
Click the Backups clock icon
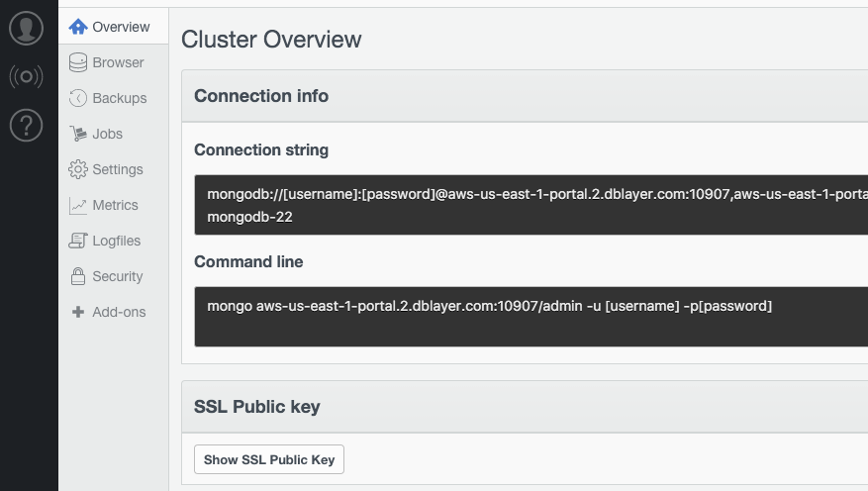tap(78, 98)
